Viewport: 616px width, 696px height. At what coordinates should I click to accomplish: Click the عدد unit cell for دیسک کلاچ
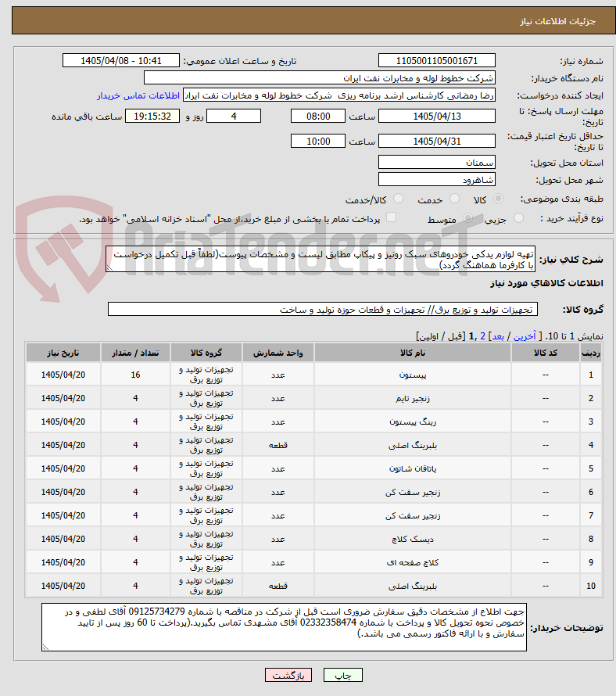point(278,540)
